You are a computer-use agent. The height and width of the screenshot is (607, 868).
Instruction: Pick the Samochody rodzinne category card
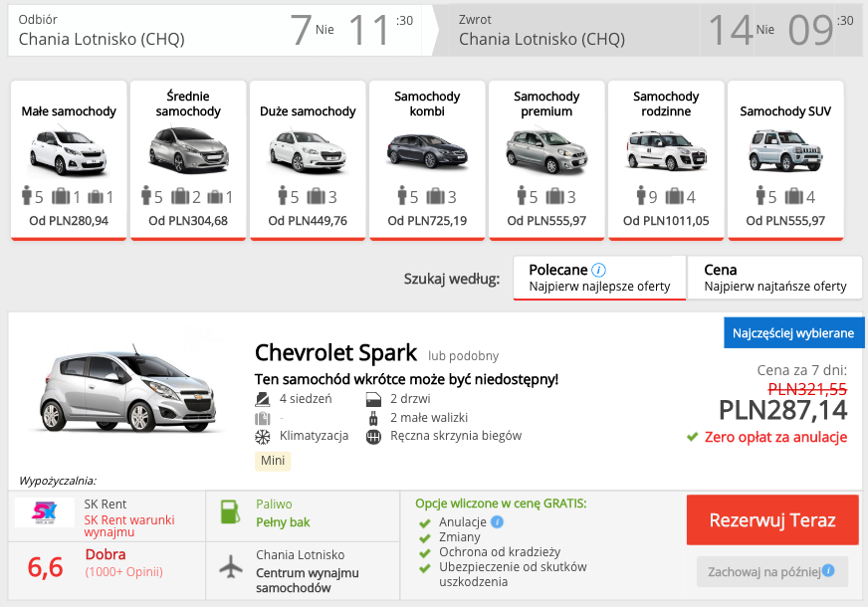pos(666,160)
